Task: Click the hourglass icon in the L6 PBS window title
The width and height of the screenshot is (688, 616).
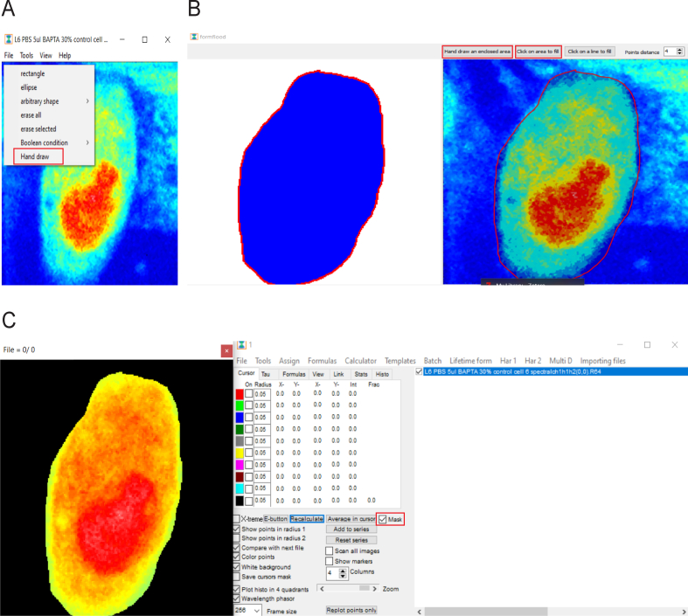Action: 9,39
